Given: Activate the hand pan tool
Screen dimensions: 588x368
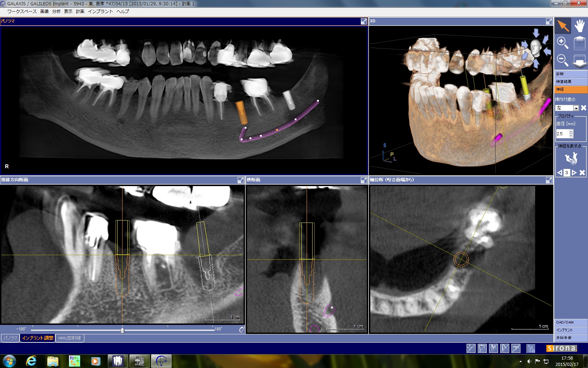Looking at the screenshot, I should pyautogui.click(x=579, y=26).
